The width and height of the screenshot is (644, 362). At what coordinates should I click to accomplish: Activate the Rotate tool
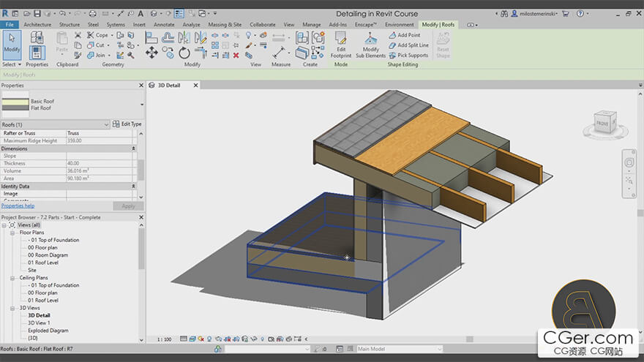(x=184, y=53)
